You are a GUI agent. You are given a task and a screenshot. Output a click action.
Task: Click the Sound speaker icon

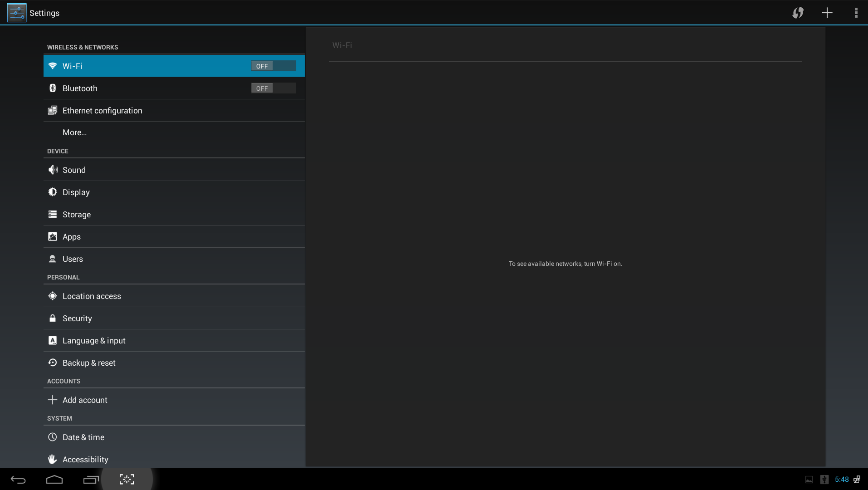53,170
